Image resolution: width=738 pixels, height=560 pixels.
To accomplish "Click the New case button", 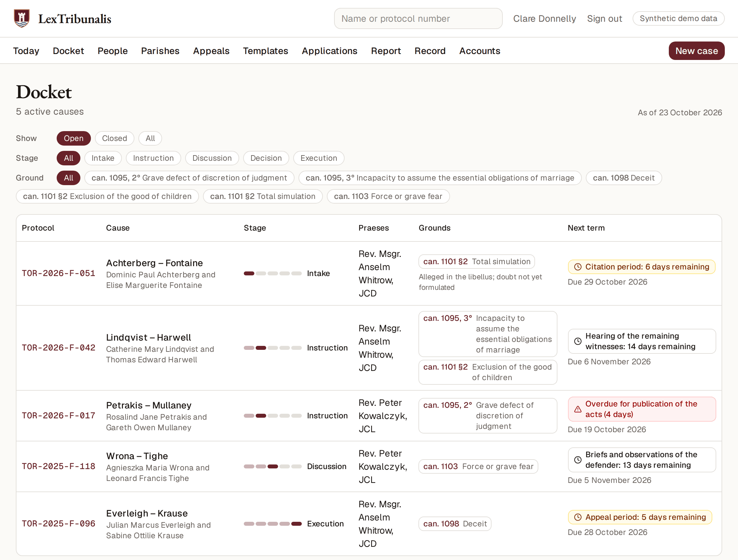I will point(696,51).
